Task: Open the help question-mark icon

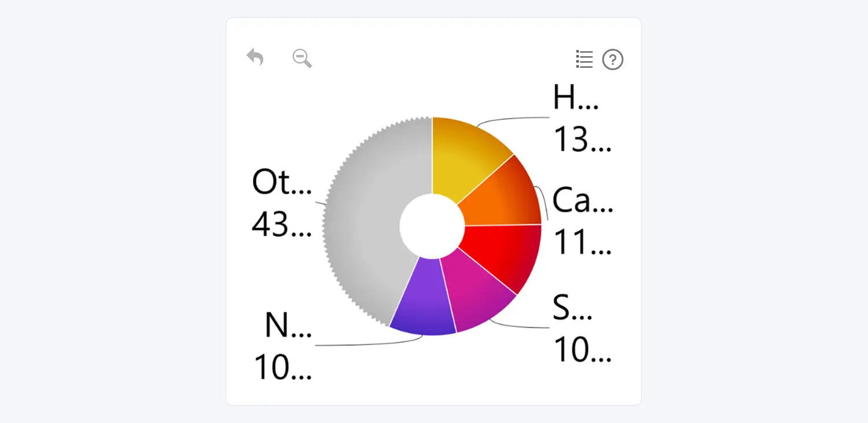Action: [x=613, y=60]
